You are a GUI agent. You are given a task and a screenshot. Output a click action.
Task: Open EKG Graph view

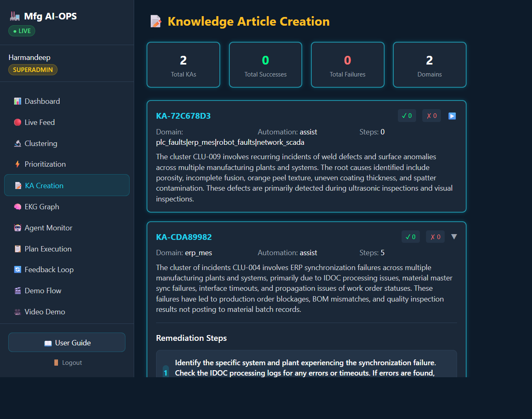67,207
